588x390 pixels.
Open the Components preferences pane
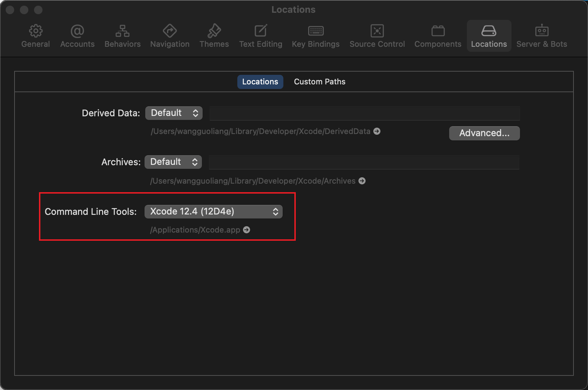438,35
